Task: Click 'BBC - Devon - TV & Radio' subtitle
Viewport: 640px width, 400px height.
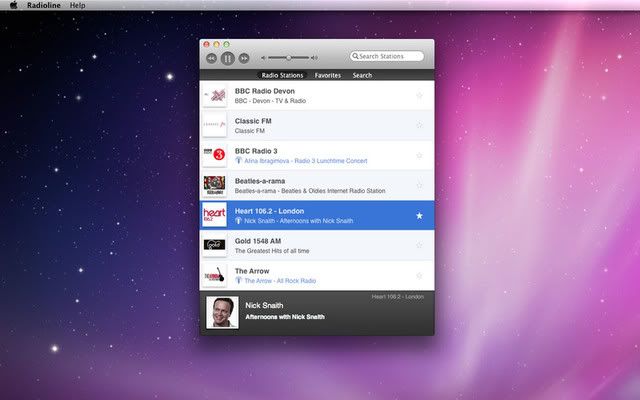Action: pos(270,101)
